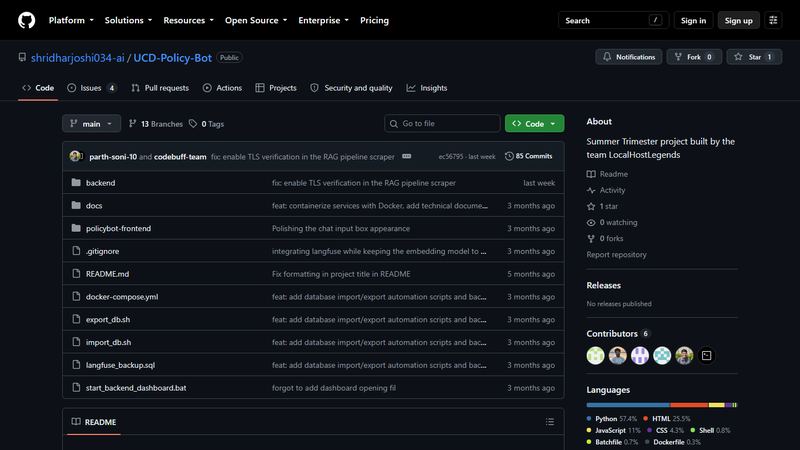Focus the Go to file field
This screenshot has width=800, height=450.
point(442,123)
